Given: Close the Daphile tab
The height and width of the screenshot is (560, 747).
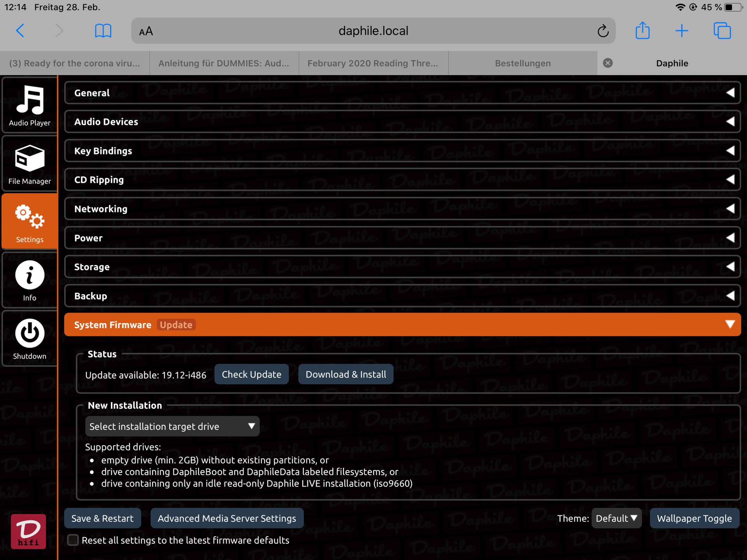Looking at the screenshot, I should coord(608,63).
